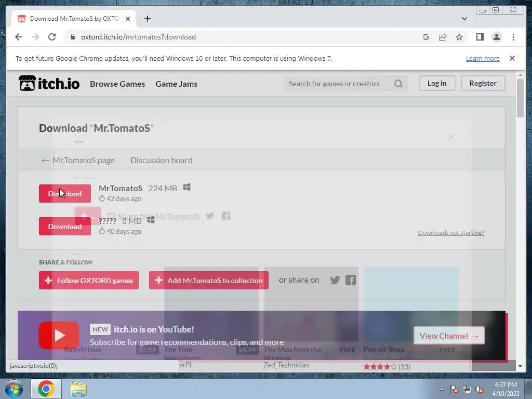The image size is (532, 399).
Task: Dismiss the Chrome update notice
Action: [512, 58]
